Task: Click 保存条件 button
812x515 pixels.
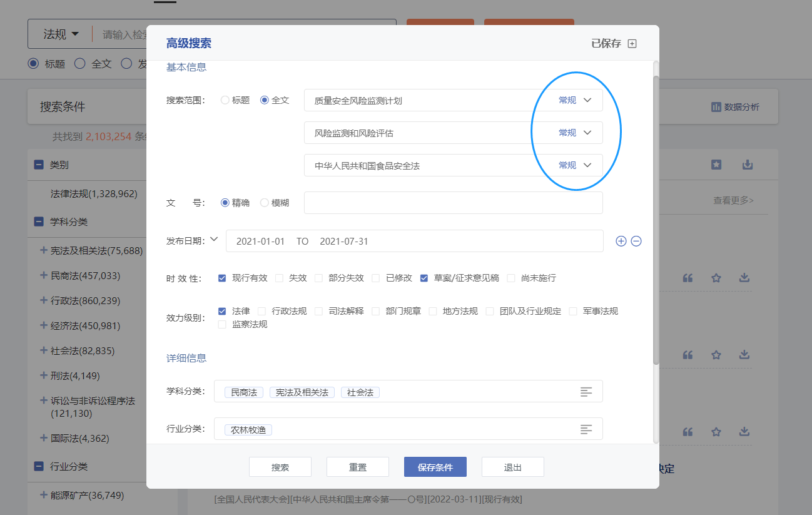Action: click(435, 467)
